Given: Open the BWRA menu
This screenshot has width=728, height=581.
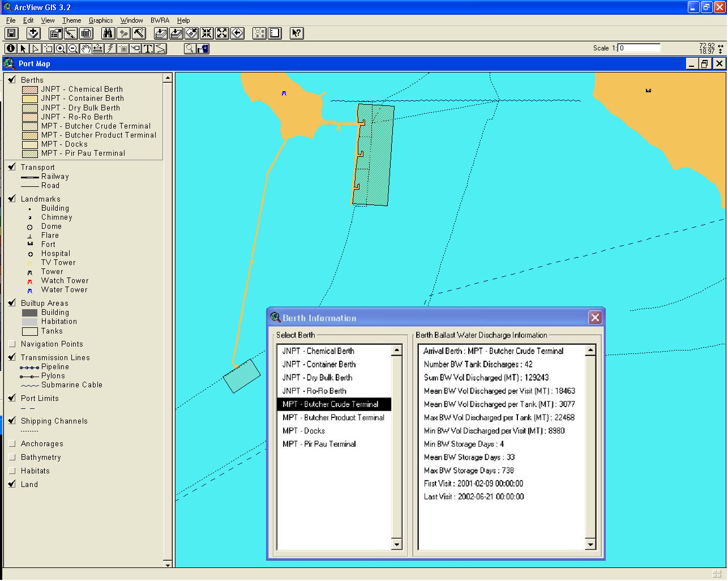Looking at the screenshot, I should [160, 20].
